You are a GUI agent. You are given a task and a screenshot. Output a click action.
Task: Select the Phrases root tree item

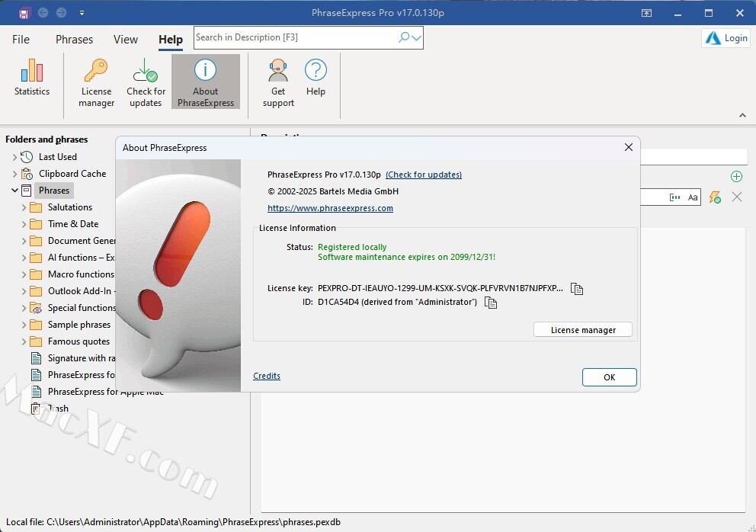[54, 191]
